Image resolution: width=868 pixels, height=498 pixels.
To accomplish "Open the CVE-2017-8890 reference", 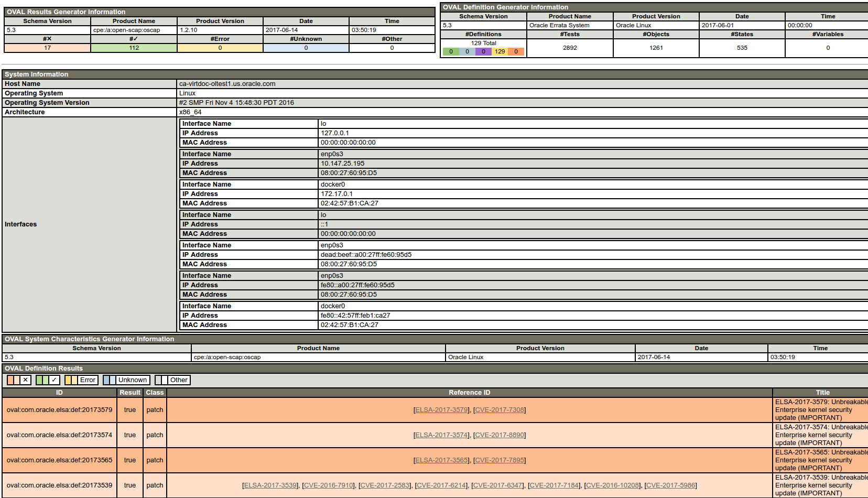I will [500, 435].
